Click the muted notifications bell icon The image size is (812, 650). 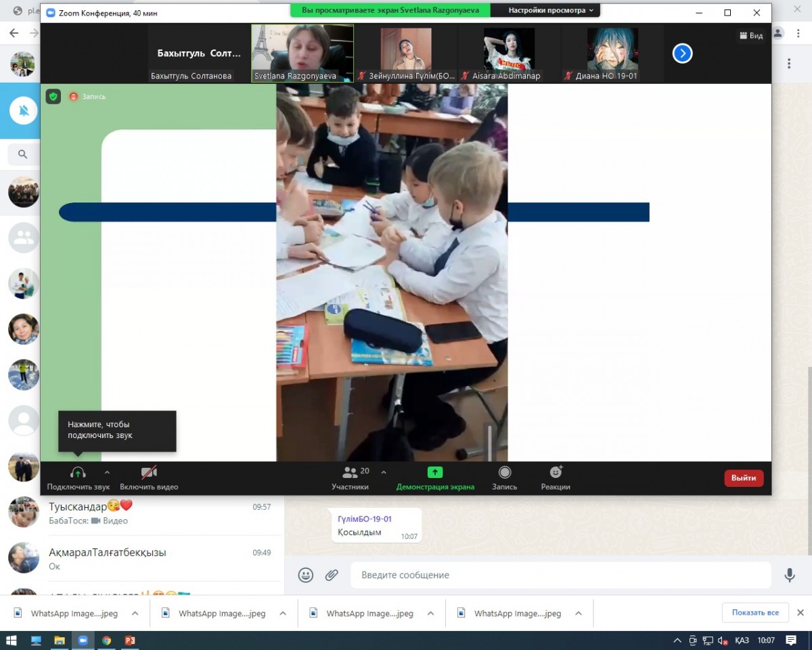click(24, 111)
